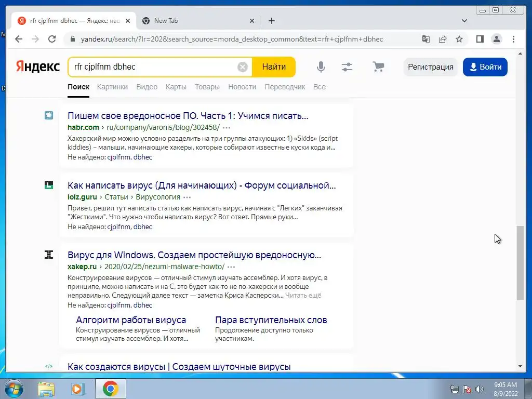Image resolution: width=532 pixels, height=399 pixels.
Task: Open Алгоритм работы вируса sublink
Action: click(131, 320)
